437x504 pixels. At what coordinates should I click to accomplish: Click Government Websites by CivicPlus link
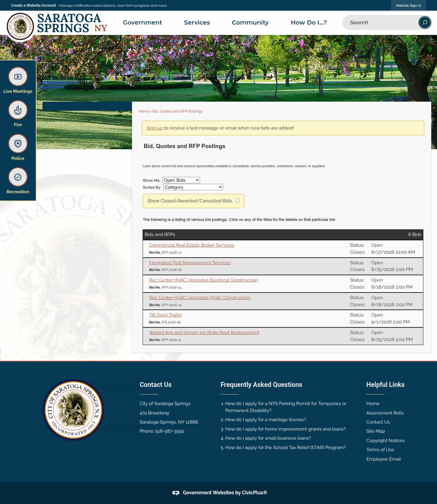coord(225,493)
